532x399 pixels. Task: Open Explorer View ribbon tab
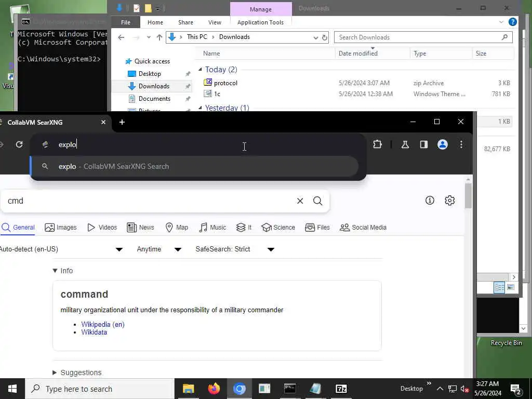pyautogui.click(x=215, y=22)
